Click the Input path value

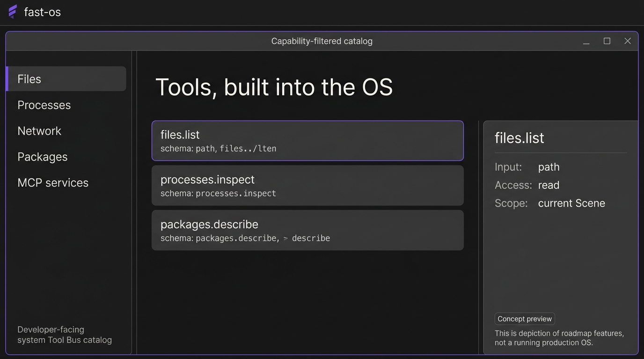[549, 167]
